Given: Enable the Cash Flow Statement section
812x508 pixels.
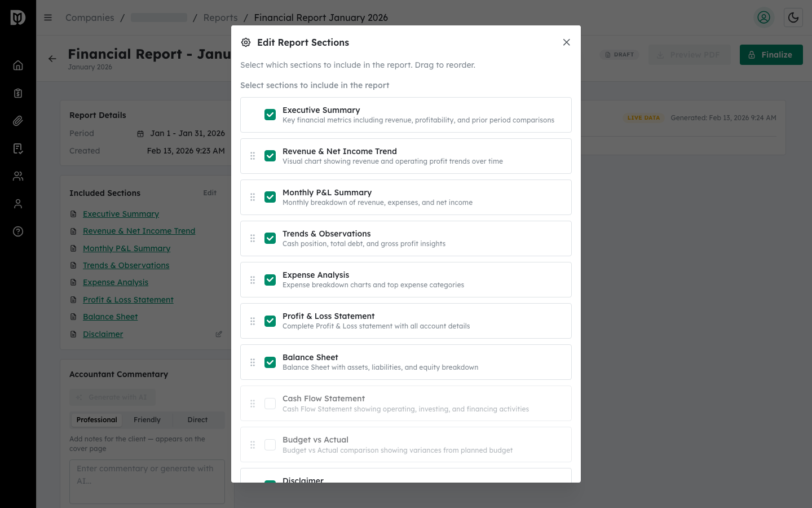Looking at the screenshot, I should click(270, 403).
